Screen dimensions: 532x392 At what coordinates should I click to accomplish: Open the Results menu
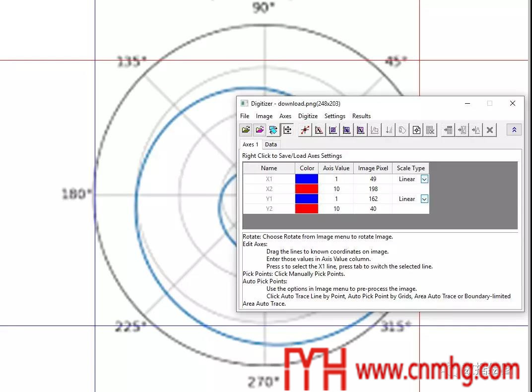point(361,116)
